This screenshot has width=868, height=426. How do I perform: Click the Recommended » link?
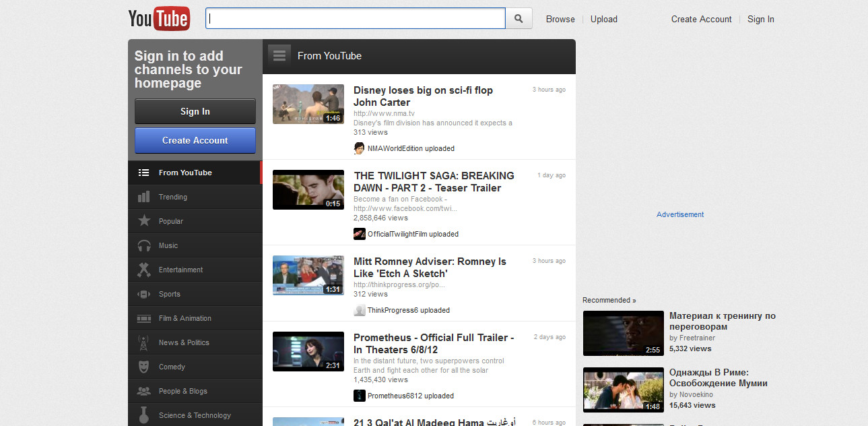point(609,300)
